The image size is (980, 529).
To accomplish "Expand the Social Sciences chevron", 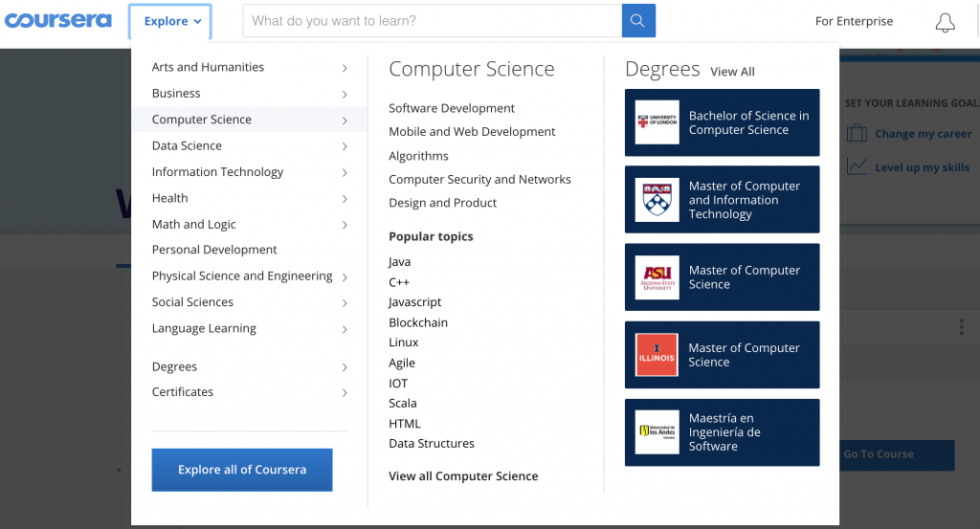I will click(x=345, y=303).
